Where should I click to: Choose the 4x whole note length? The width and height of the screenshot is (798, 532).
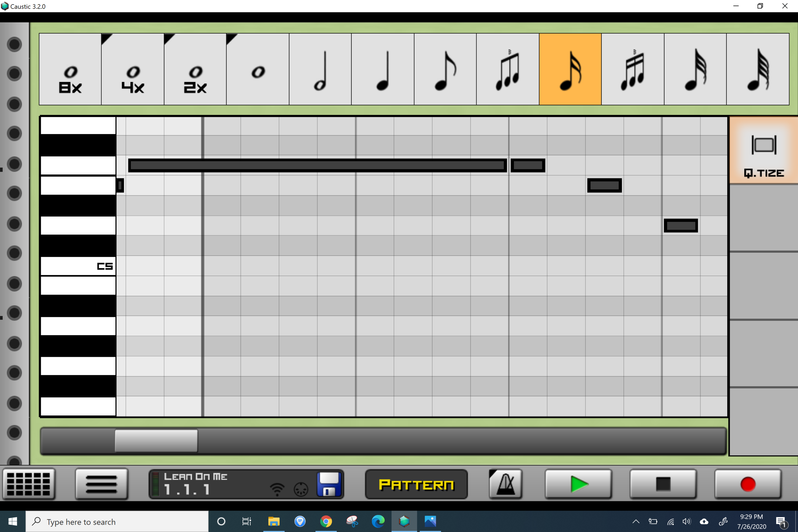pyautogui.click(x=133, y=69)
